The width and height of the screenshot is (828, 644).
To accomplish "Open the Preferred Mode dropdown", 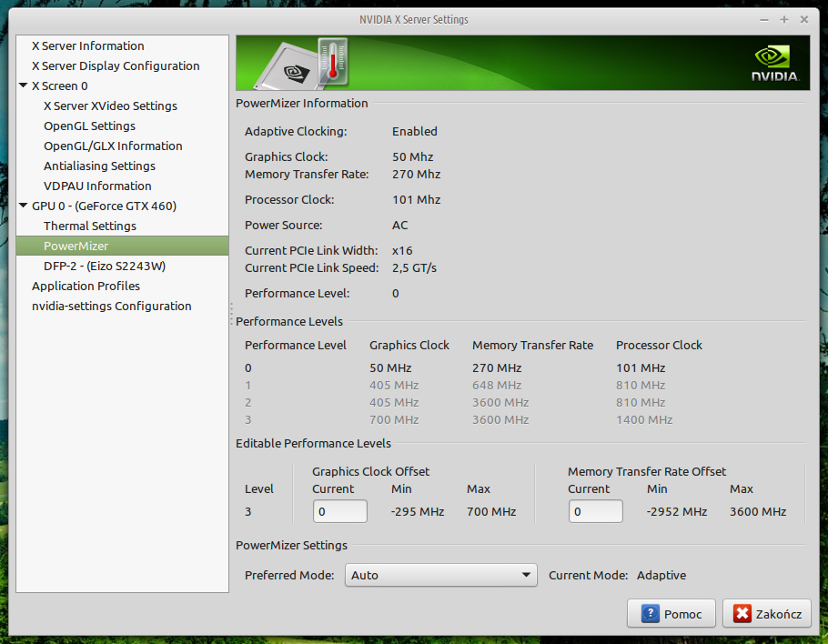I will click(x=441, y=575).
